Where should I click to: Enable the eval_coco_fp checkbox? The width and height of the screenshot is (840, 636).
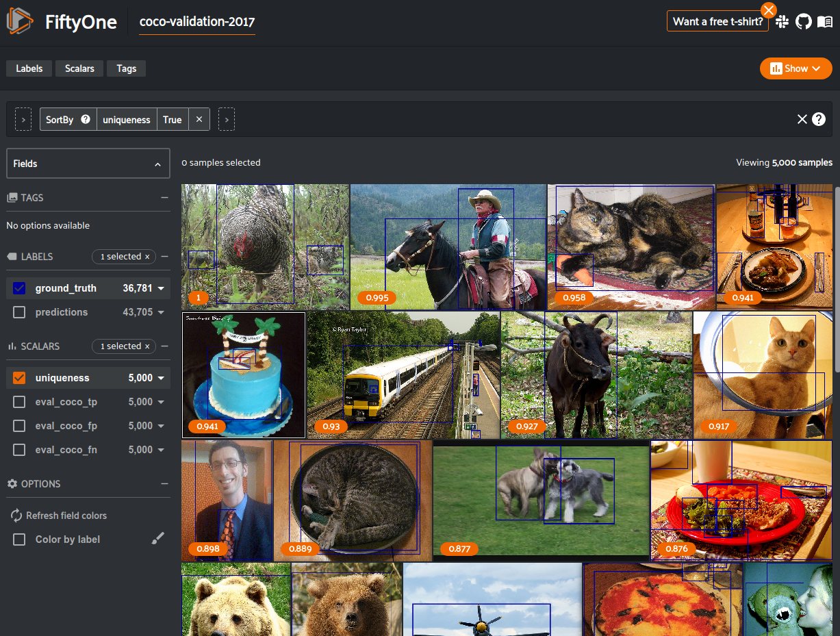19,426
